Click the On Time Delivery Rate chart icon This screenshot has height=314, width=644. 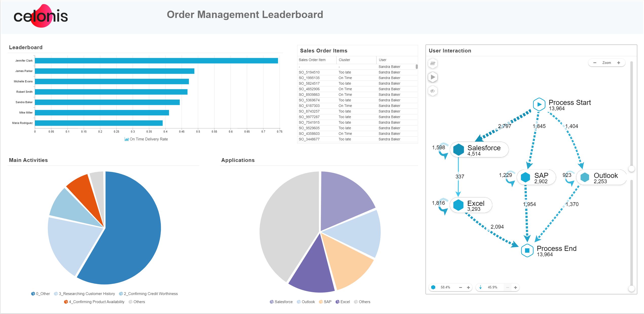point(126,139)
